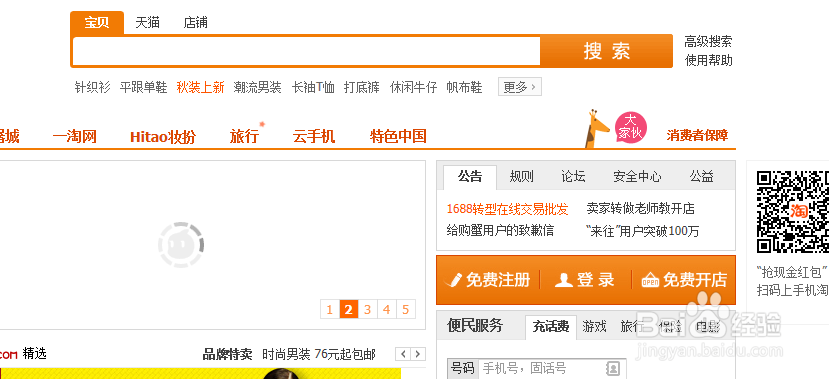The height and width of the screenshot is (379, 829).
Task: Open 旅行 in the navigation bar
Action: (x=244, y=136)
